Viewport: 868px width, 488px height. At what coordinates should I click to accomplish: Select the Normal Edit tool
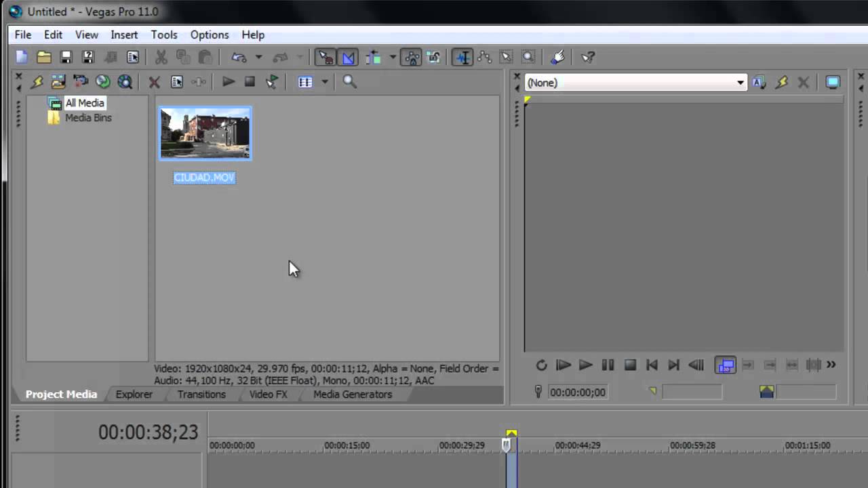462,58
